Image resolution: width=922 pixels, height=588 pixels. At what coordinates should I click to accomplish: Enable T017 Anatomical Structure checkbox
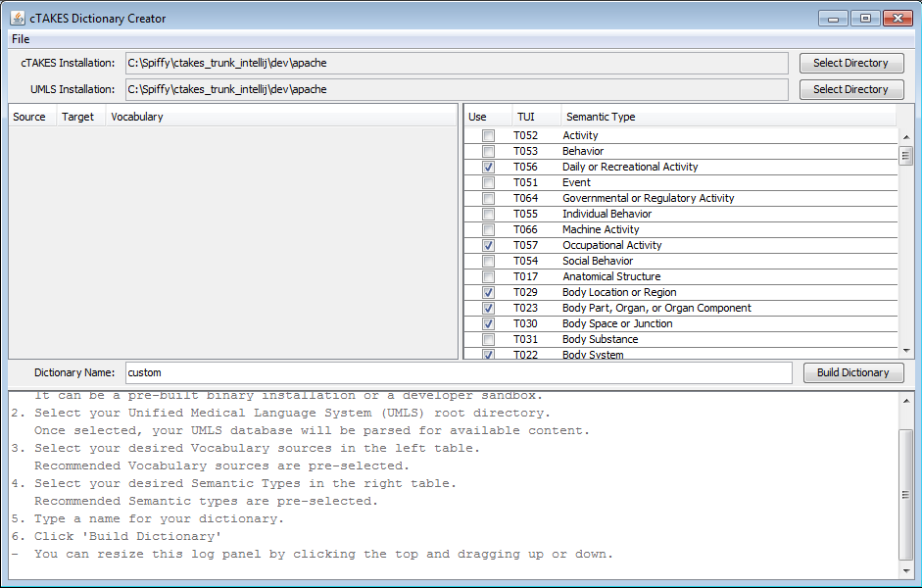(x=488, y=277)
